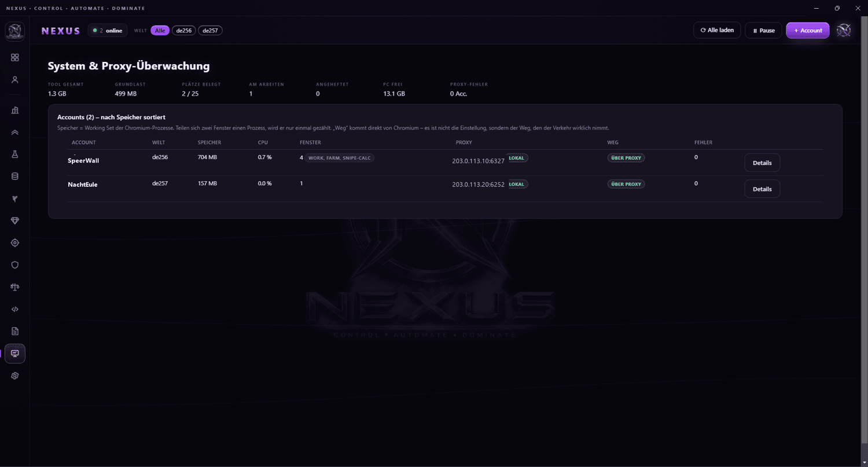Screen dimensions: 868x467
Task: Click the 2 online status badge
Action: pos(108,31)
